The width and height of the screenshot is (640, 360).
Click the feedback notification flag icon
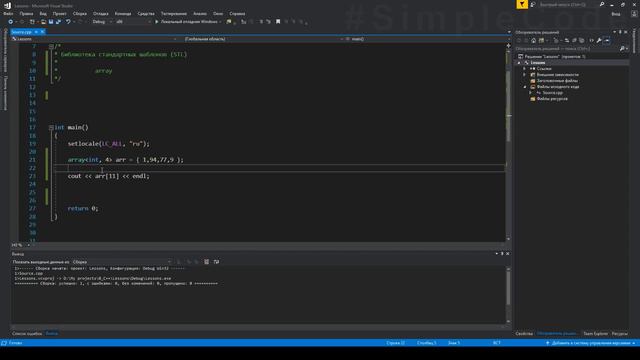[522, 4]
